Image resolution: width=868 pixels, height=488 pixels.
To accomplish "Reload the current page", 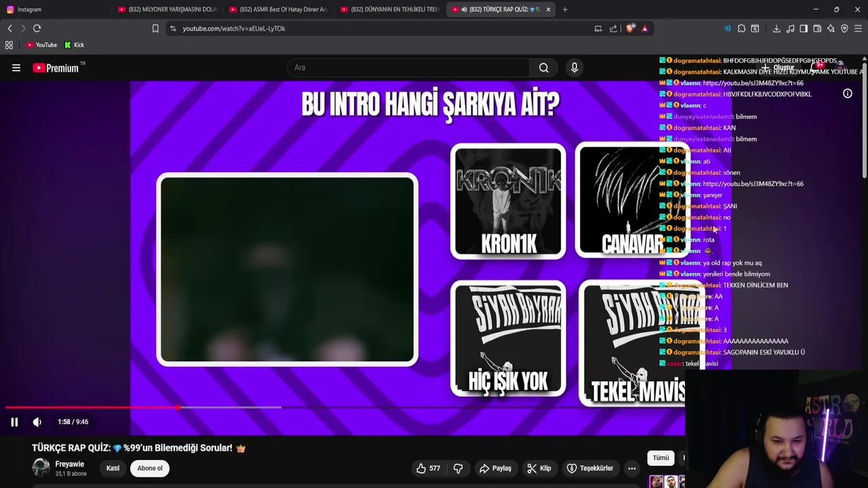I will point(37,28).
